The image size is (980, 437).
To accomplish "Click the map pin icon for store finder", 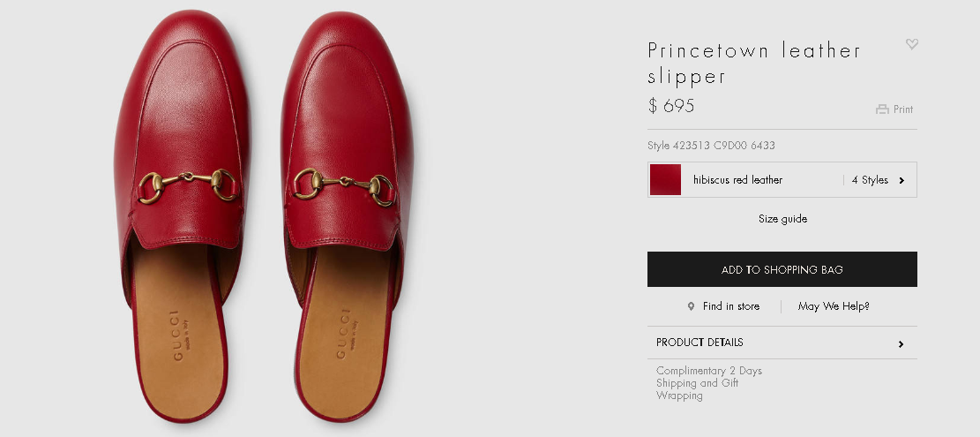I will click(691, 306).
